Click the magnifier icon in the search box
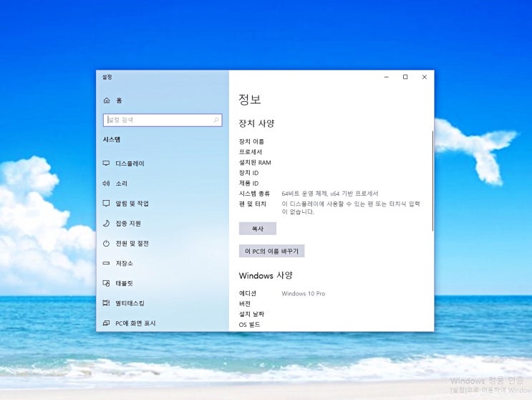Image resolution: width=532 pixels, height=400 pixels. click(216, 120)
